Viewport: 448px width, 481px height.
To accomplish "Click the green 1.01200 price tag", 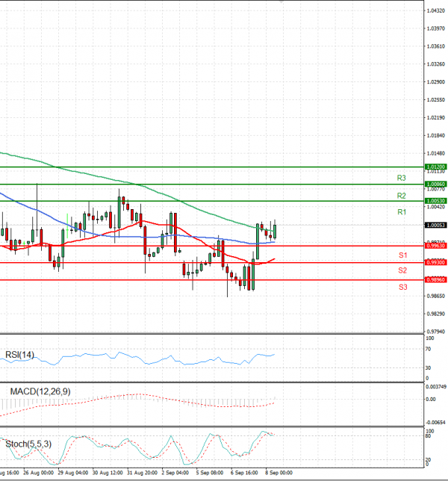I will (436, 167).
